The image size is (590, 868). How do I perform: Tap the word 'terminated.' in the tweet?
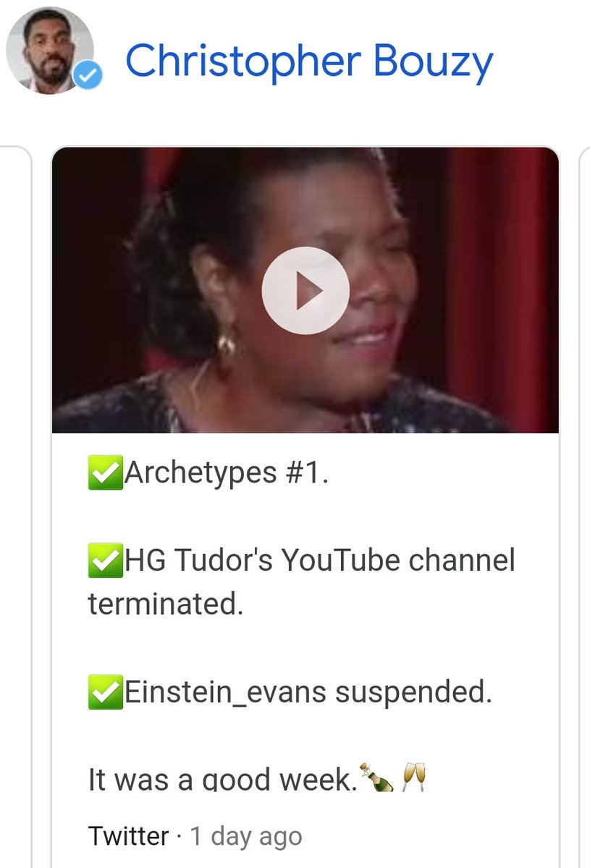click(166, 605)
